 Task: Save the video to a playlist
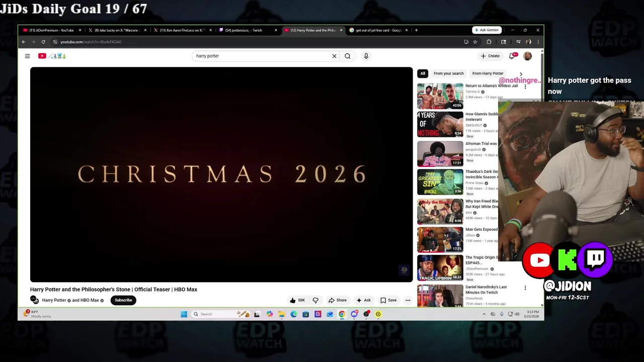point(388,300)
